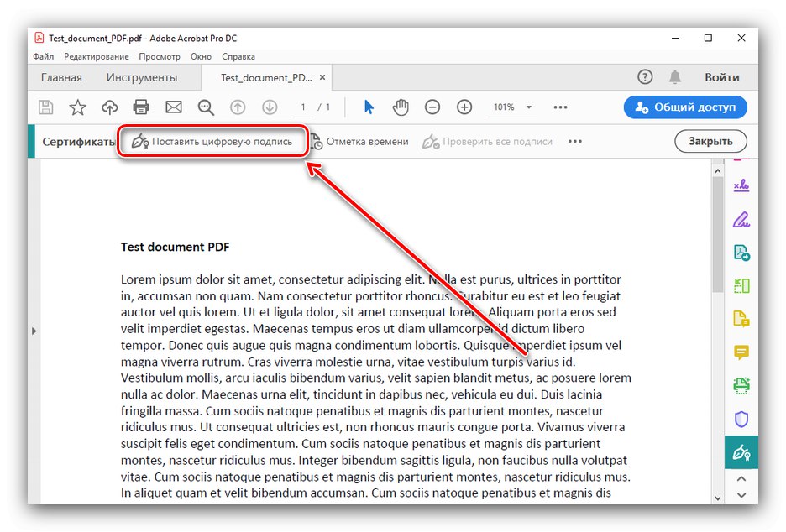This screenshot has height=532, width=786.
Task: Click the Общий доступ button
Action: (x=685, y=107)
